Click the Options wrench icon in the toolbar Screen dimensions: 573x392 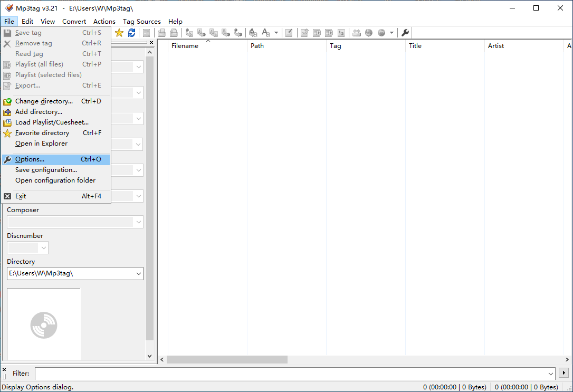[405, 33]
